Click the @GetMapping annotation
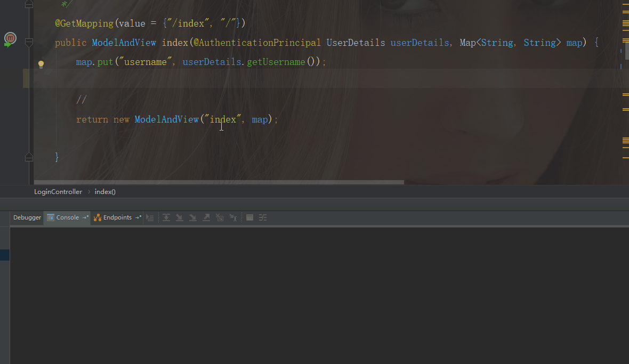The height and width of the screenshot is (364, 629). pos(84,23)
